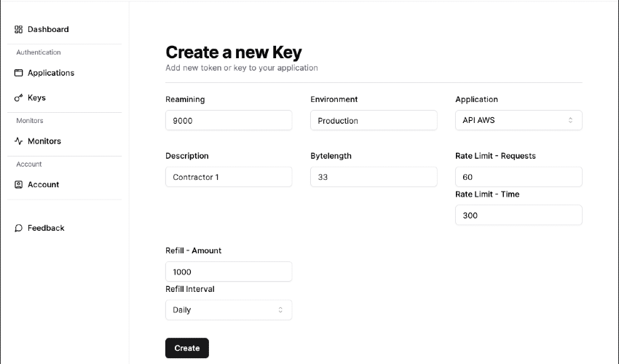The width and height of the screenshot is (619, 364).
Task: Focus the Environment field with Production
Action: coord(374,120)
